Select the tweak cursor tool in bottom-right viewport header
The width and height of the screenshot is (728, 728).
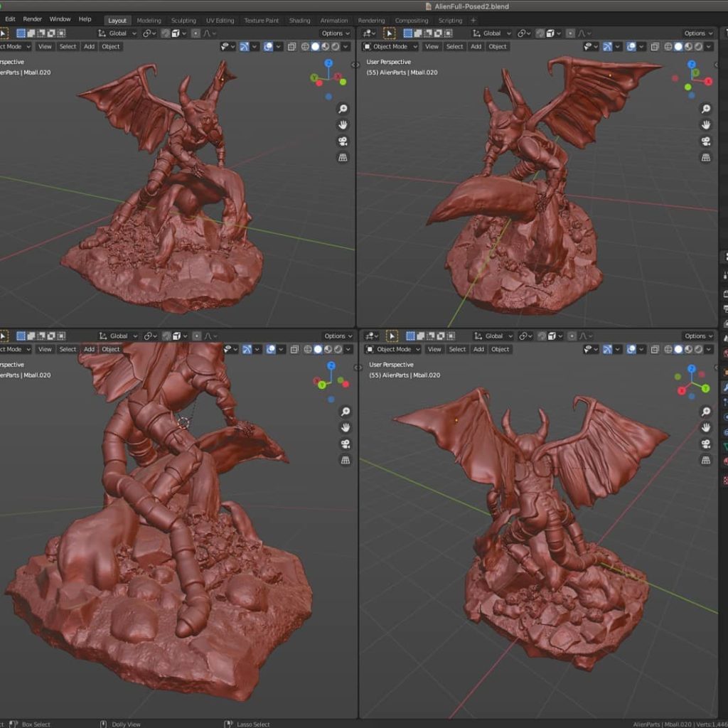click(x=392, y=336)
